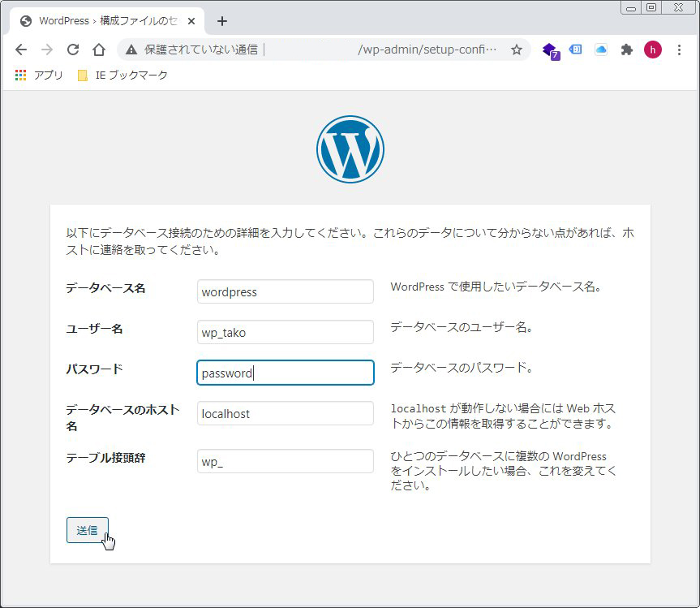Click the browser forward arrow
The height and width of the screenshot is (608, 700).
point(47,50)
